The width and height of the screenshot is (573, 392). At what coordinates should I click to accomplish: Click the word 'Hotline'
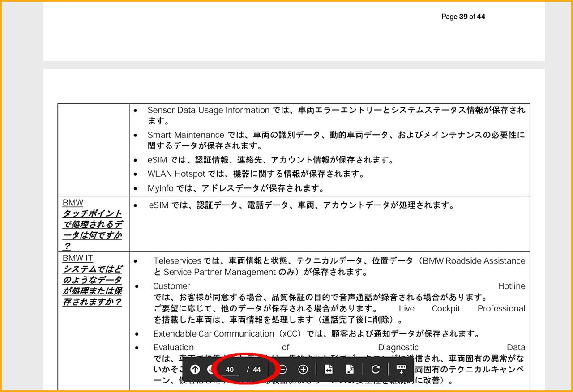point(512,286)
